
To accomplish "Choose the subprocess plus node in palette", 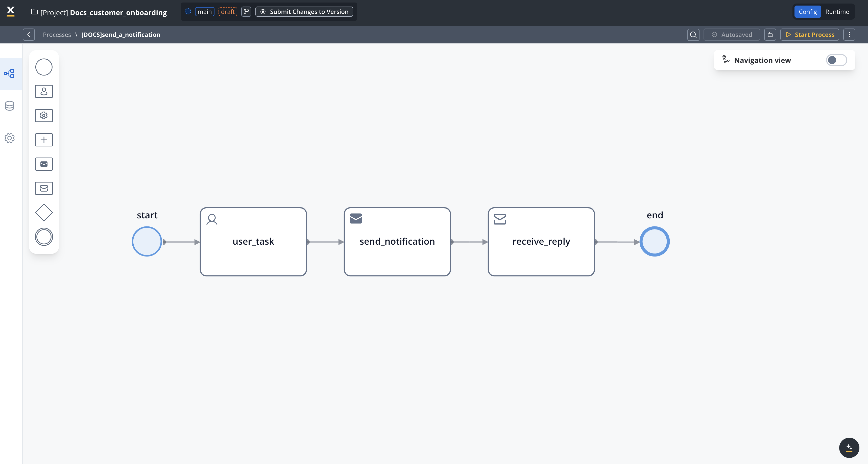I will 44,140.
